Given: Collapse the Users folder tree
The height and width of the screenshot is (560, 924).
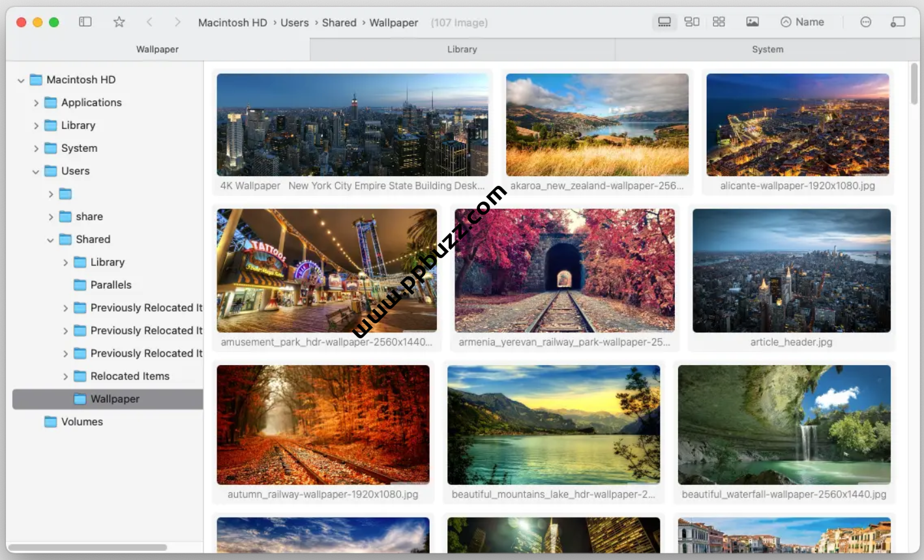Looking at the screenshot, I should pyautogui.click(x=36, y=171).
